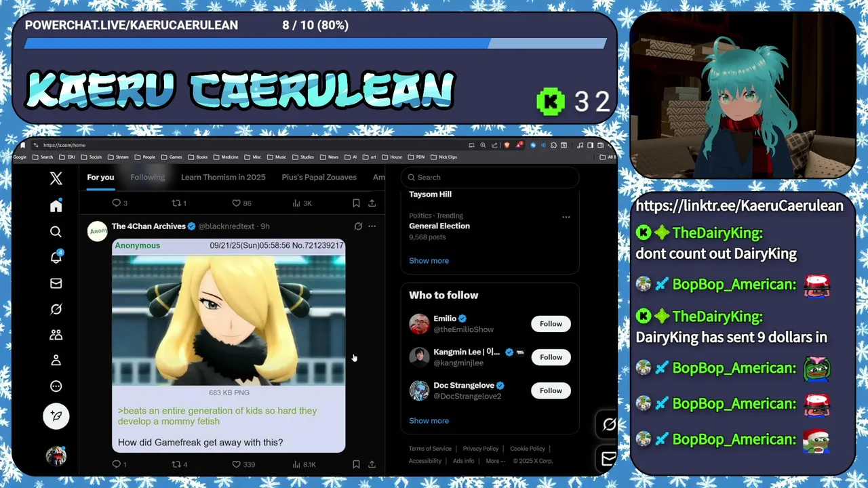Expand More footer menu

point(494,461)
